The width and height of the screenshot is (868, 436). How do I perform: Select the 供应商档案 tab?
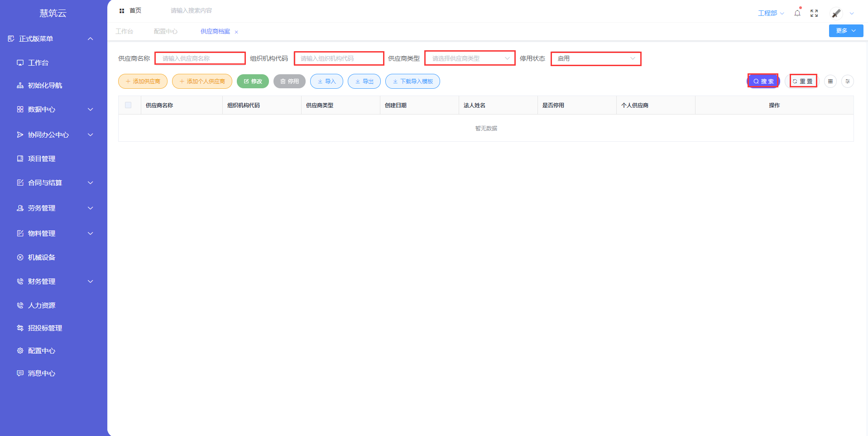pyautogui.click(x=215, y=32)
